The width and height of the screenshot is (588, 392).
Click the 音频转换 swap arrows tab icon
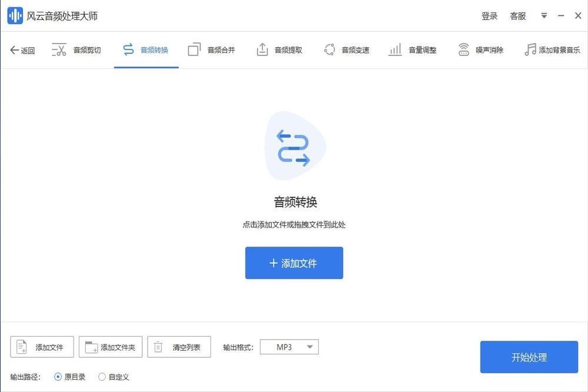(128, 49)
